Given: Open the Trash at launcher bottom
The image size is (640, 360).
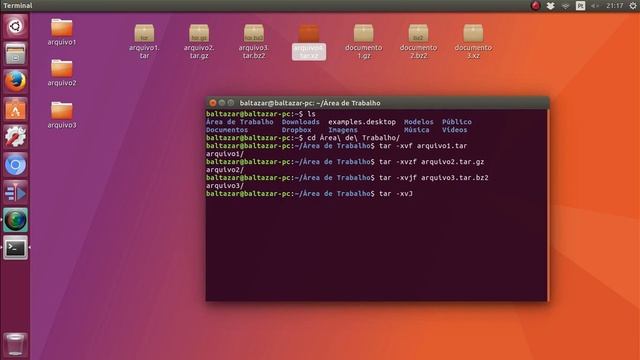Looking at the screenshot, I should tap(16, 344).
